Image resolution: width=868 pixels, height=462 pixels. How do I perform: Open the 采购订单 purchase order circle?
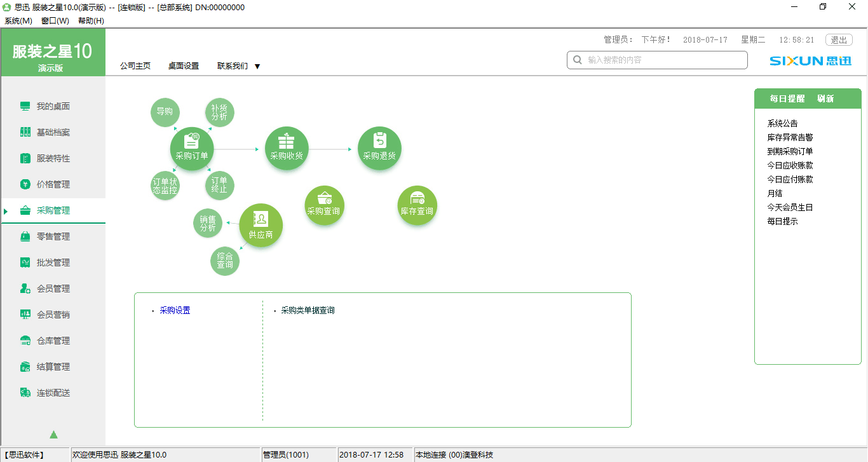[192, 149]
